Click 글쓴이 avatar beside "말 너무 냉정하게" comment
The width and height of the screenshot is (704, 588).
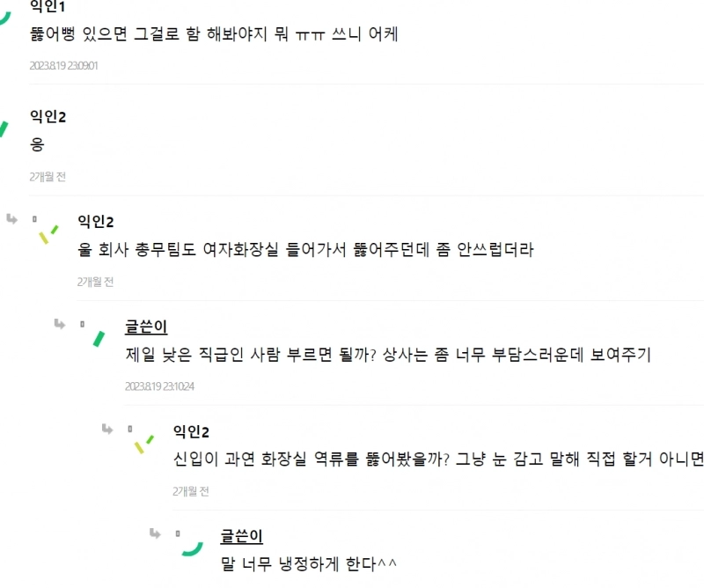[x=191, y=548]
